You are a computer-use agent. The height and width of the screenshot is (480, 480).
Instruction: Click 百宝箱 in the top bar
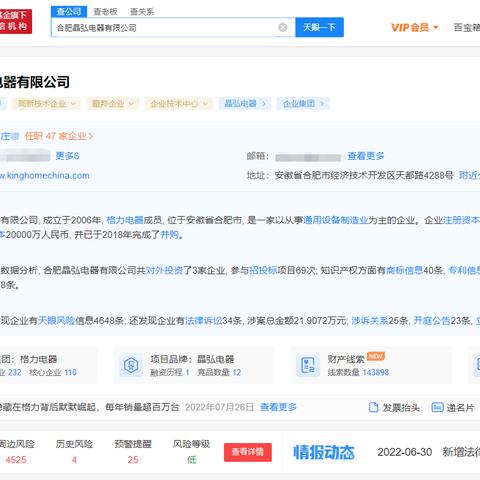pos(467,27)
